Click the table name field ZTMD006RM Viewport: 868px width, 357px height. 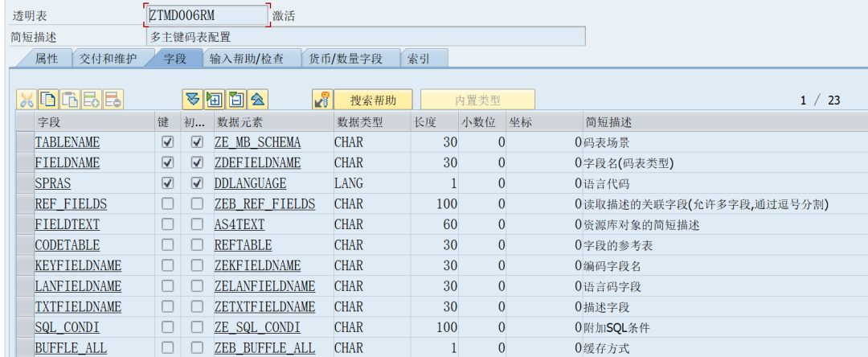(207, 15)
